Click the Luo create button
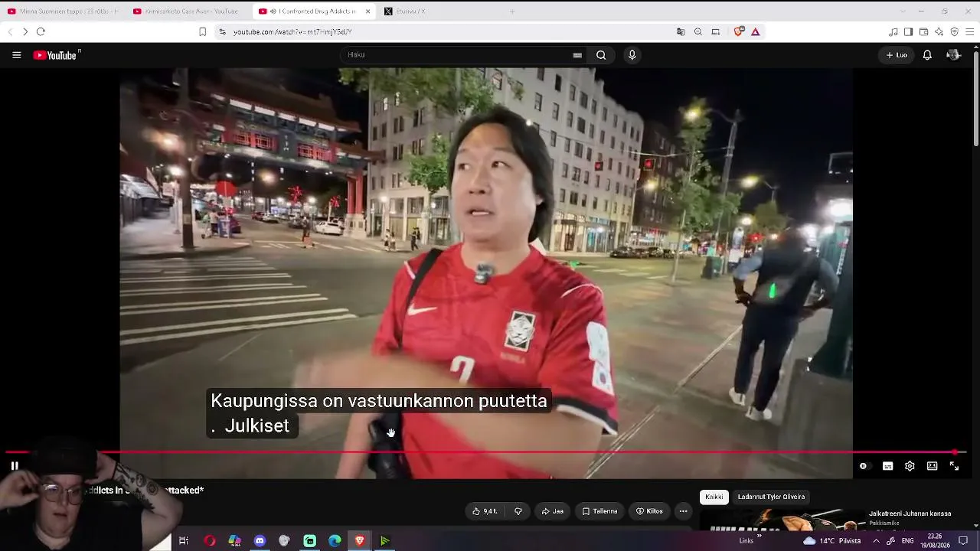The height and width of the screenshot is (551, 980). [x=897, y=55]
